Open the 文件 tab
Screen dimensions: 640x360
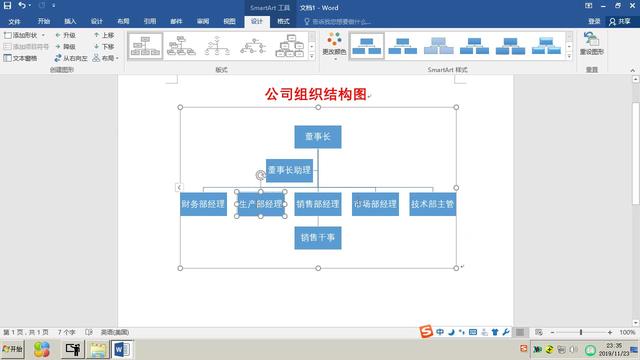[x=14, y=22]
